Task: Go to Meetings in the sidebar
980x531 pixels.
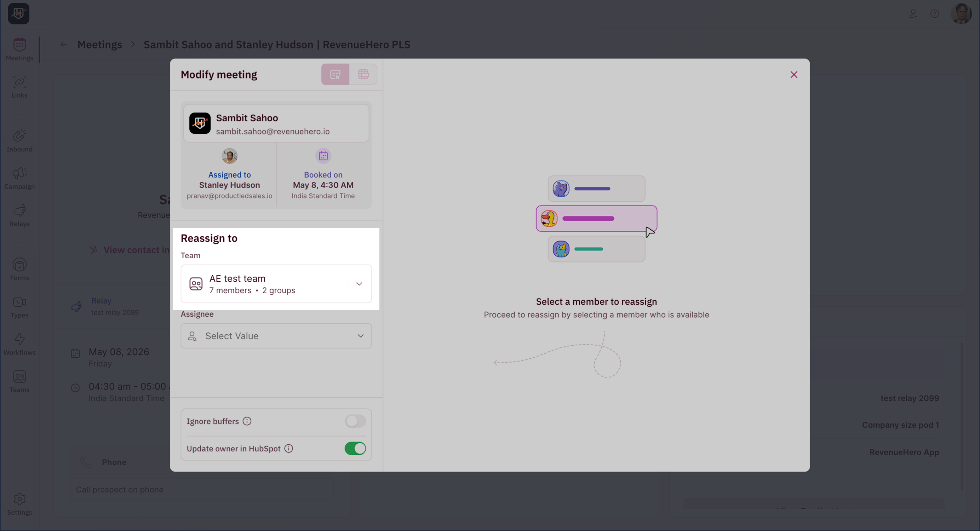Action: (x=19, y=50)
